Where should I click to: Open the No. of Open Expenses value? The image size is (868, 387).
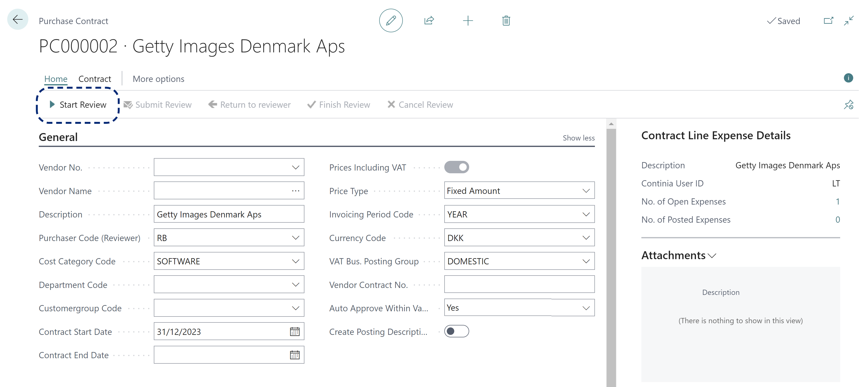tap(837, 201)
